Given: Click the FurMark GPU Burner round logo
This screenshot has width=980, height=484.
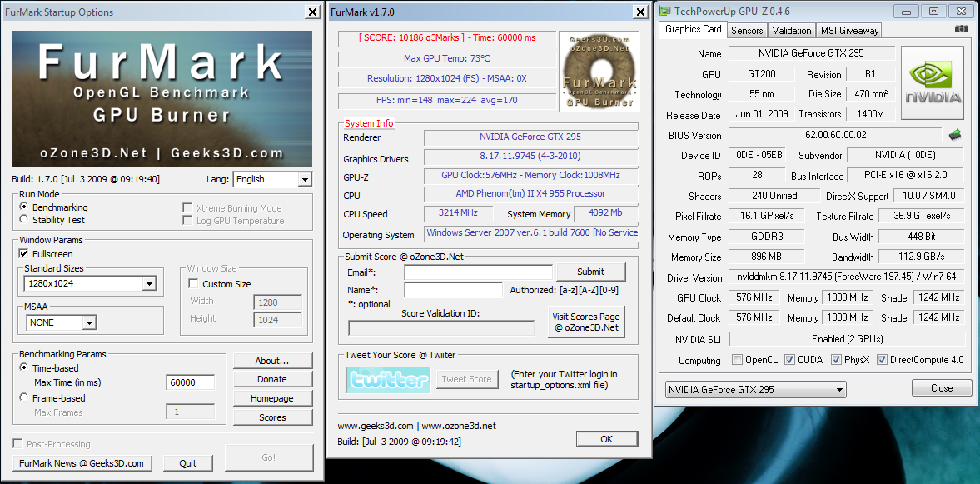Looking at the screenshot, I should [599, 72].
